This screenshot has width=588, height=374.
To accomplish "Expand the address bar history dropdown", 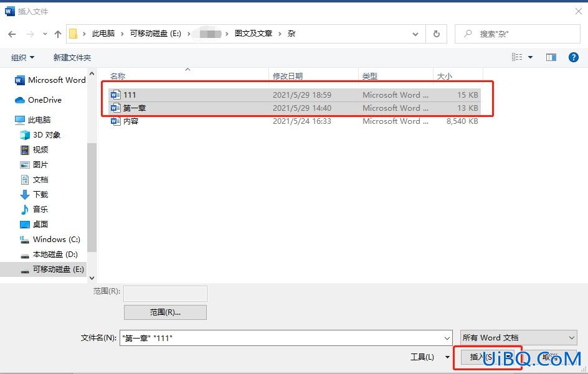I will 415,34.
